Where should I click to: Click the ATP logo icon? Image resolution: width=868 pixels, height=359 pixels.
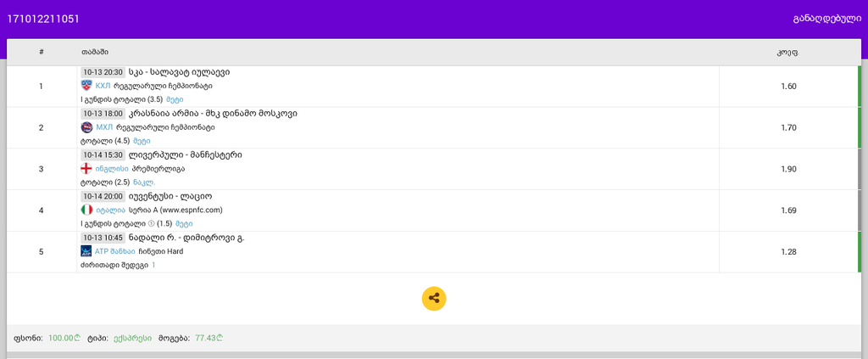tap(86, 251)
